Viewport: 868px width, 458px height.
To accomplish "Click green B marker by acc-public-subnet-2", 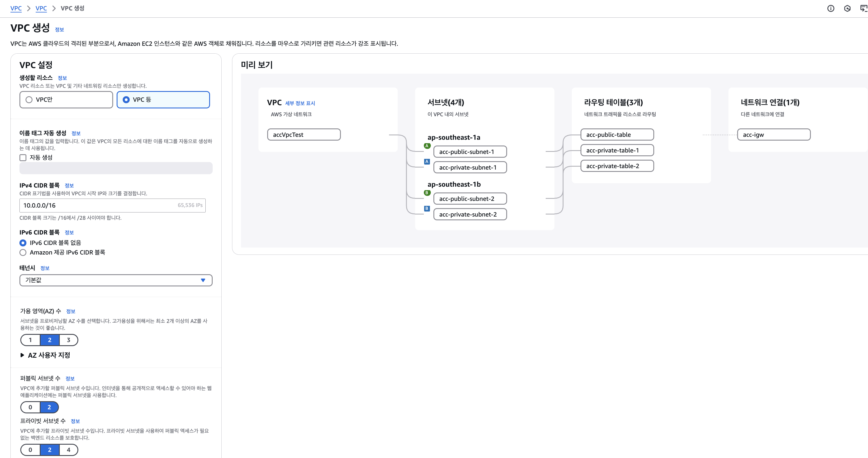I will (x=427, y=193).
